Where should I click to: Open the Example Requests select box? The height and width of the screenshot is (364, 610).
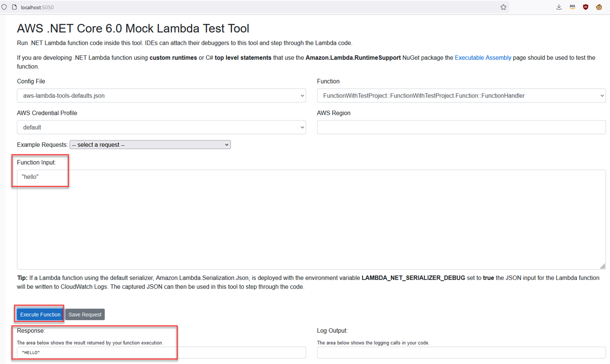click(150, 145)
